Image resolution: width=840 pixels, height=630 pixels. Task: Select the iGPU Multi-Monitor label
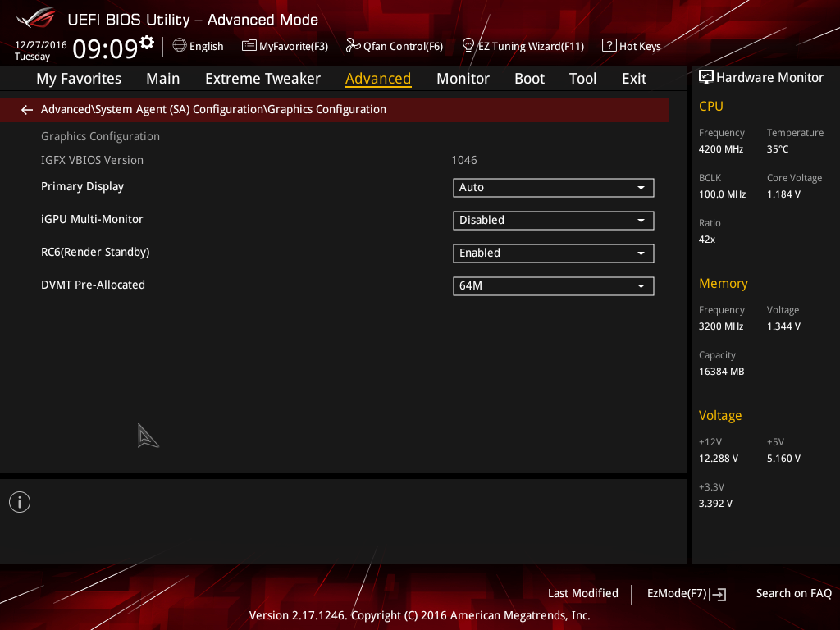coord(92,219)
